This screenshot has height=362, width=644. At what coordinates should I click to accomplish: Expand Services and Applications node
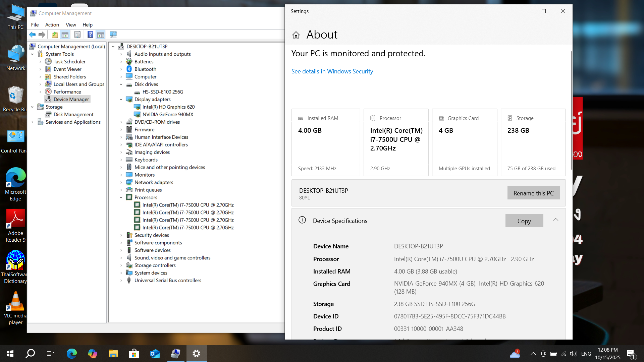(x=33, y=122)
